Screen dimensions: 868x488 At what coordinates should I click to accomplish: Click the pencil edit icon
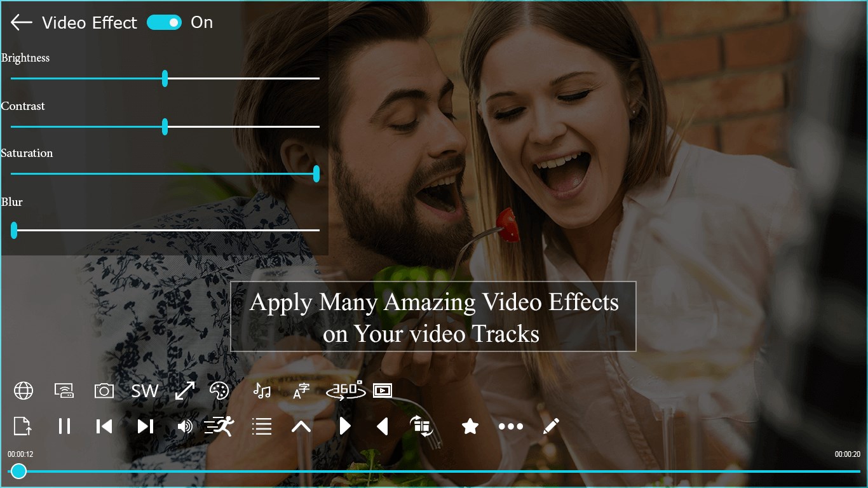coord(552,426)
